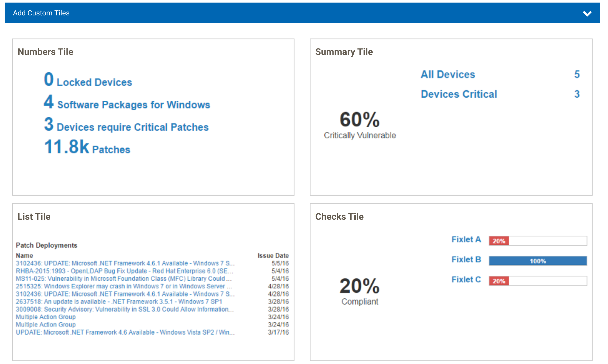Open MS11-025 MFC Library vulnerability deployment
Image resolution: width=608 pixels, height=364 pixels.
[123, 279]
